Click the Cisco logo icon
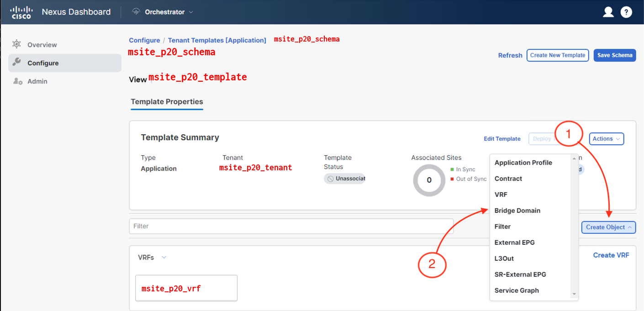Image resolution: width=644 pixels, height=311 pixels. (21, 12)
